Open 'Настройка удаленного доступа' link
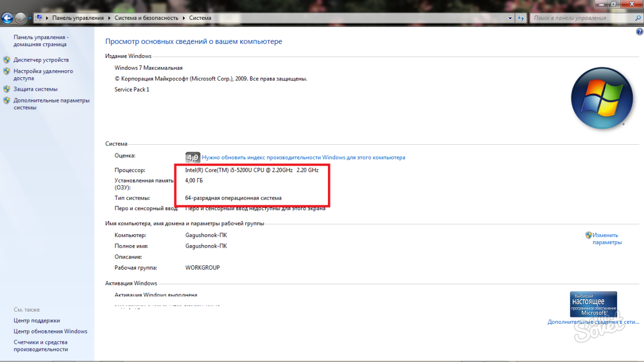644x362 pixels. point(43,75)
